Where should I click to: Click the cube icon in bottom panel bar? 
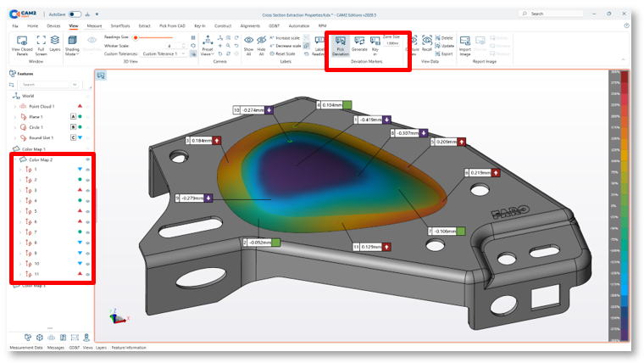pos(40,338)
